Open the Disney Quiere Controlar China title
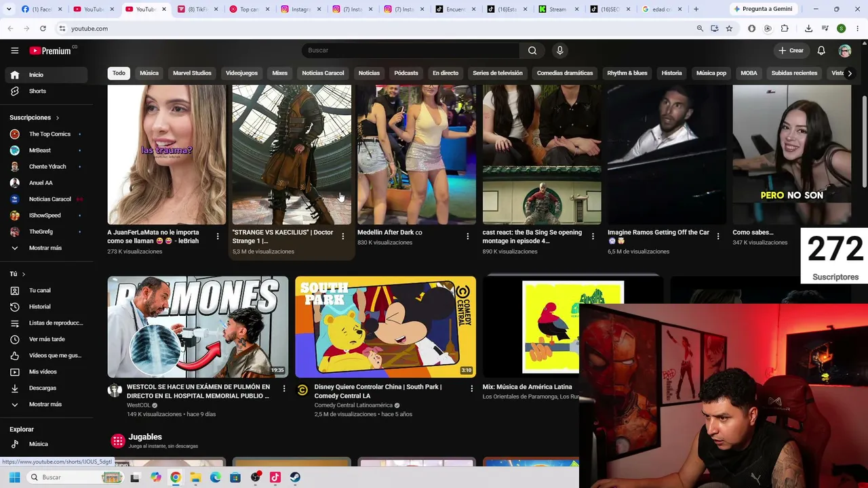 (x=378, y=391)
